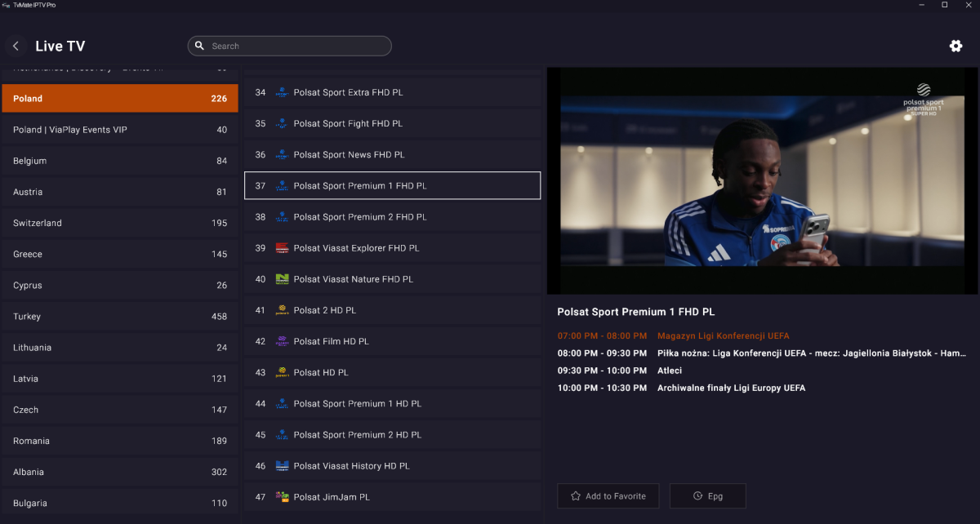
Task: Switch to the Switzerland category
Action: [119, 223]
